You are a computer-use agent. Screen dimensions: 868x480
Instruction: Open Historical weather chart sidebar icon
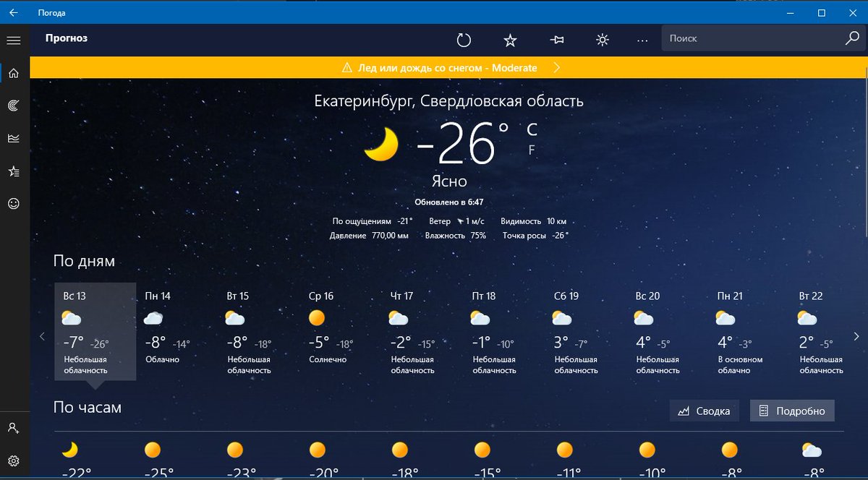tap(13, 138)
